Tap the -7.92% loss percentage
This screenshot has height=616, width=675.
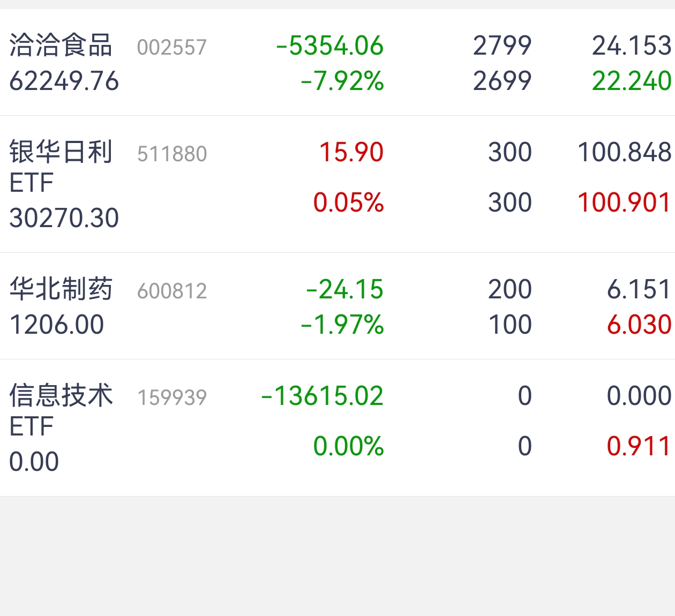[x=342, y=81]
